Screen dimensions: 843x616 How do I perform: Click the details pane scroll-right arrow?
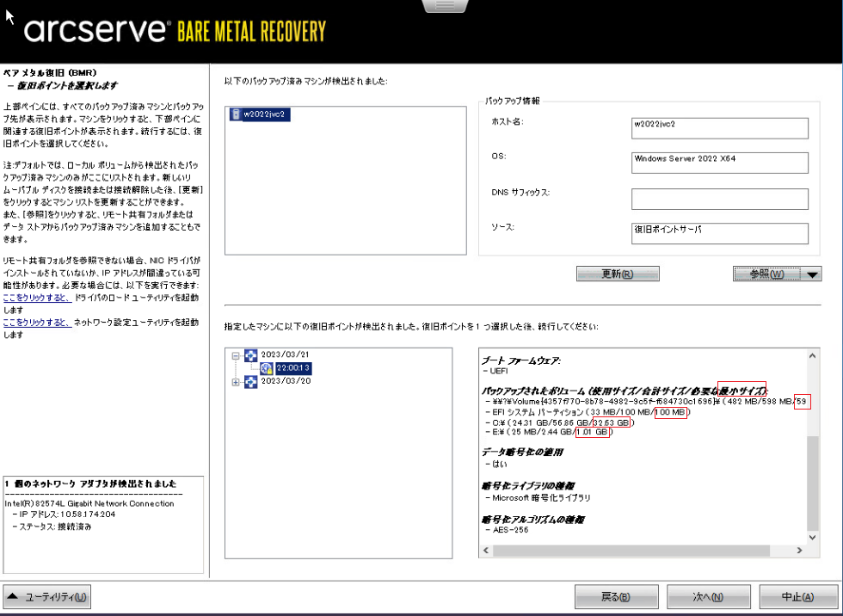click(x=799, y=551)
